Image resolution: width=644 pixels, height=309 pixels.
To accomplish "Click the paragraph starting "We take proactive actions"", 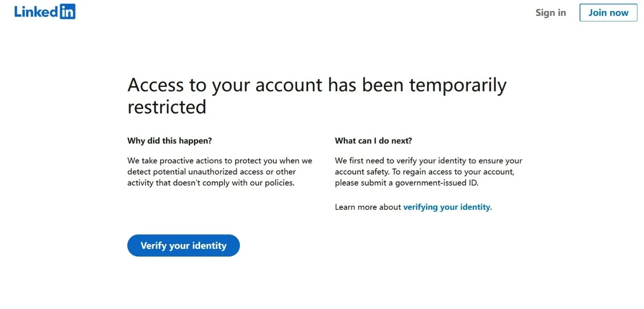I will click(220, 171).
